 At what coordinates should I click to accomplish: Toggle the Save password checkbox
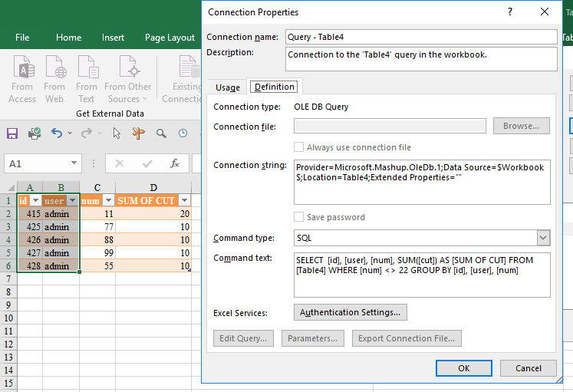click(x=299, y=217)
